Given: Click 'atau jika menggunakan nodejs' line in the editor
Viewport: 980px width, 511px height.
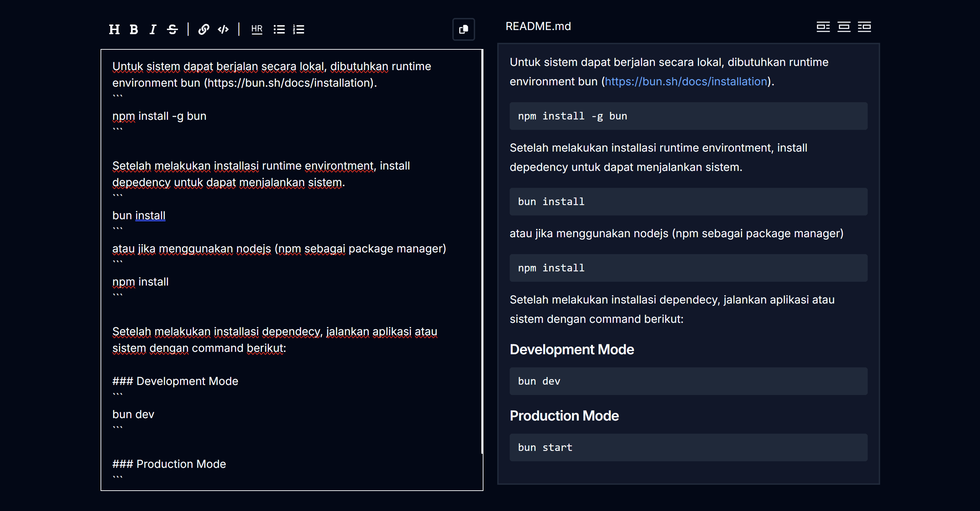Looking at the screenshot, I should pyautogui.click(x=279, y=249).
